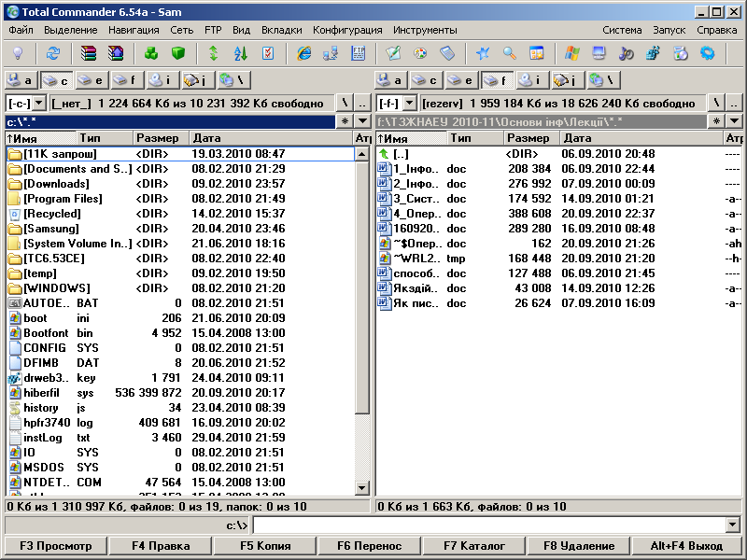Open right panel network neighborhood button

coord(602,80)
